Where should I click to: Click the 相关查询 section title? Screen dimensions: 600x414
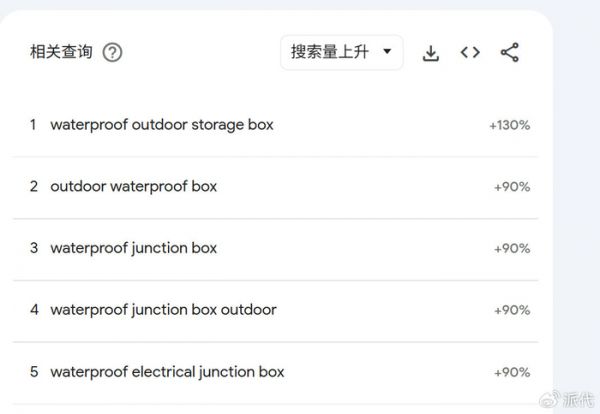(61, 53)
